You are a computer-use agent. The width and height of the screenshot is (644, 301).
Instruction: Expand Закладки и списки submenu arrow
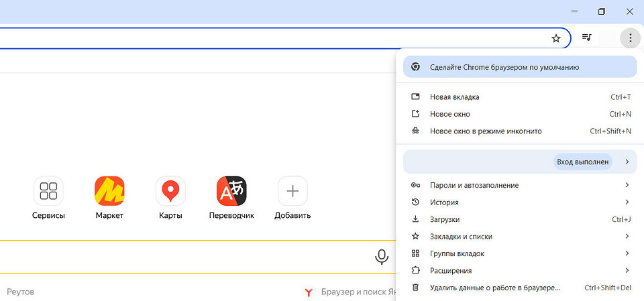tap(627, 236)
